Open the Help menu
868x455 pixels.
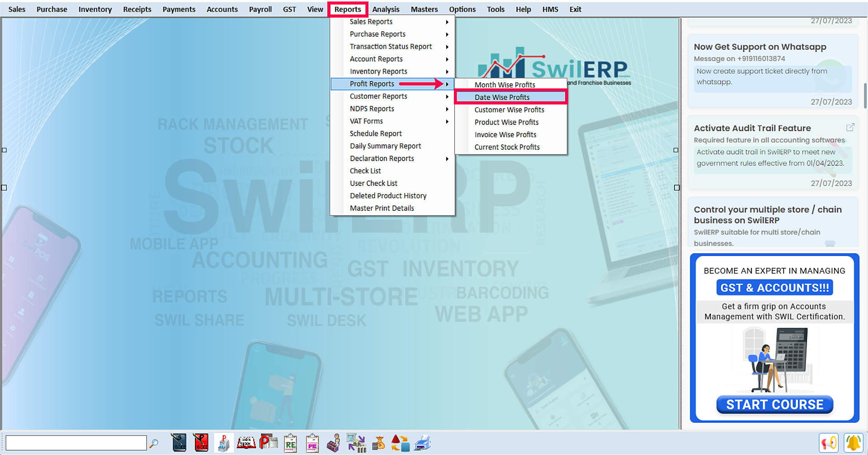click(523, 9)
